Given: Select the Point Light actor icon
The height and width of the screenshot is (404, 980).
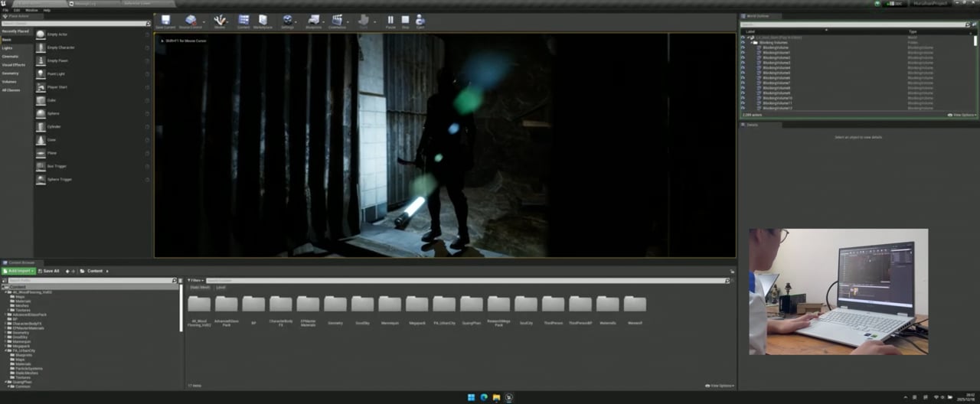Looking at the screenshot, I should [41, 74].
